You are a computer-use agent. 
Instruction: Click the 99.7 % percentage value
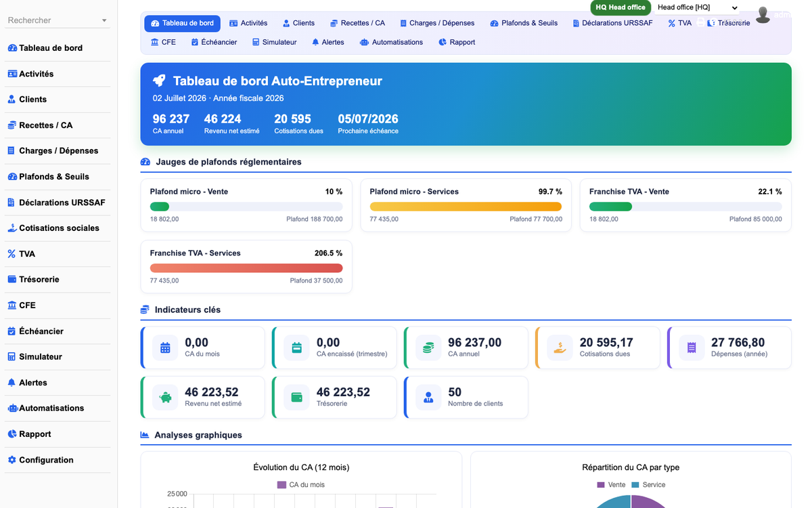pos(550,192)
